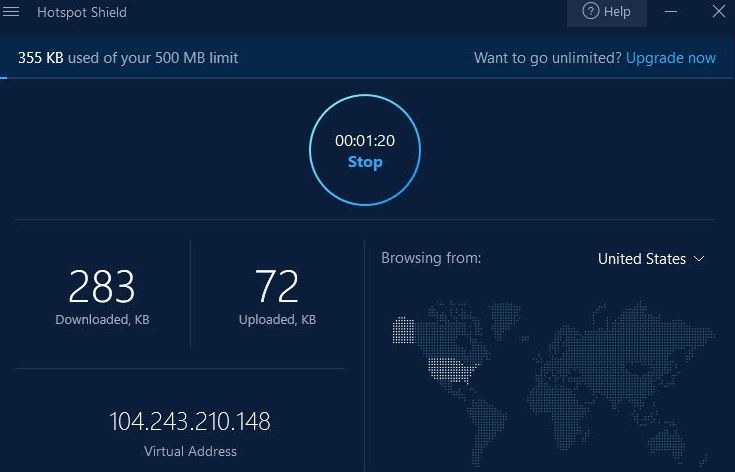Click the 00:01:20 connection timer
Viewport: 735px width, 472px height.
(365, 141)
